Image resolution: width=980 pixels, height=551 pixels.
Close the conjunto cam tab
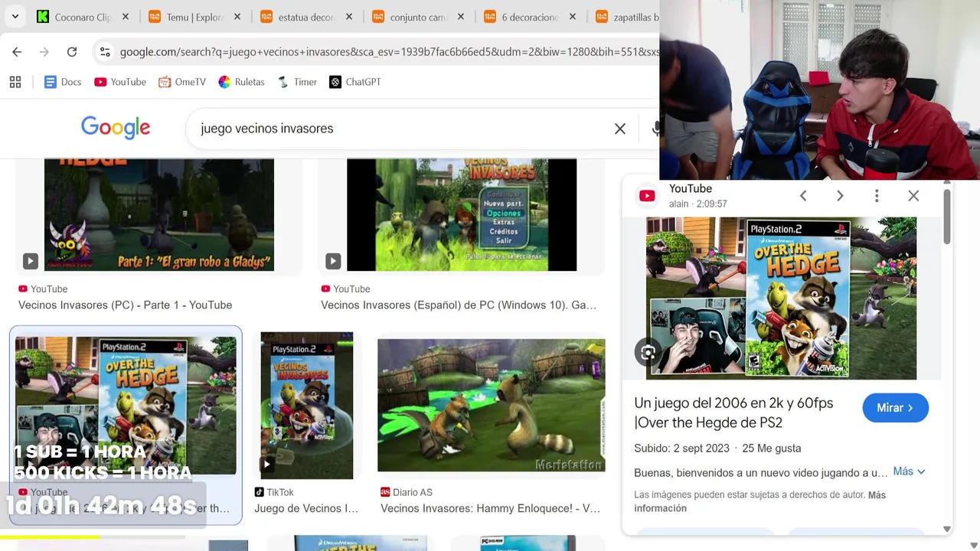[x=461, y=17]
